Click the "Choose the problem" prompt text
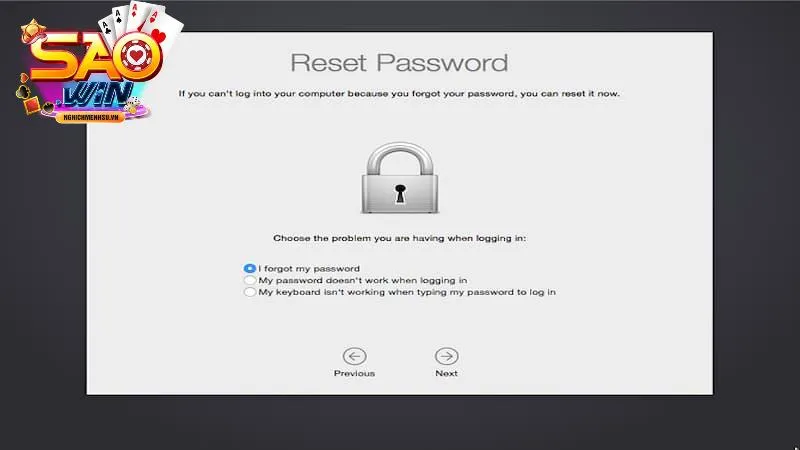Screen dimensions: 800x450 (x=399, y=240)
